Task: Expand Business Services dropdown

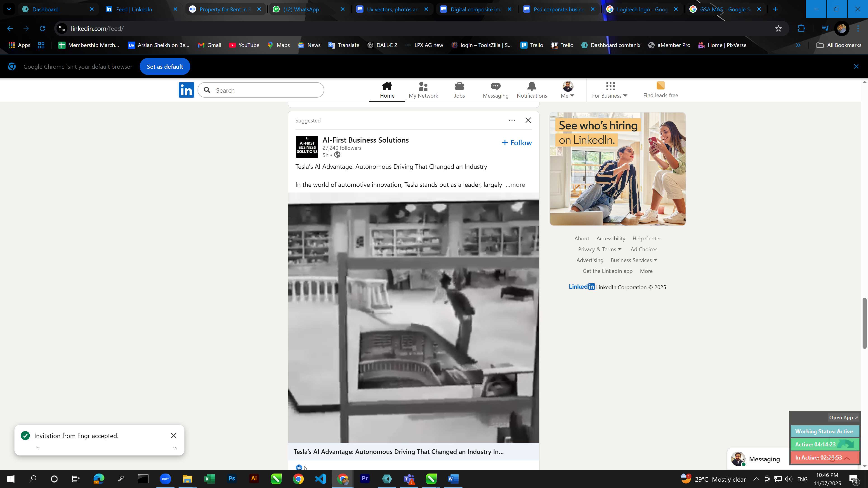Action: [633, 260]
